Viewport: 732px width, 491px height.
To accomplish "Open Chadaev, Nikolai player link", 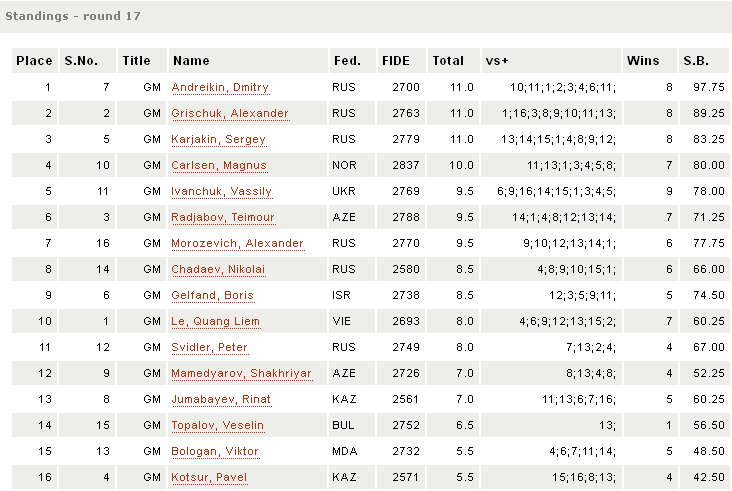I will click(218, 270).
